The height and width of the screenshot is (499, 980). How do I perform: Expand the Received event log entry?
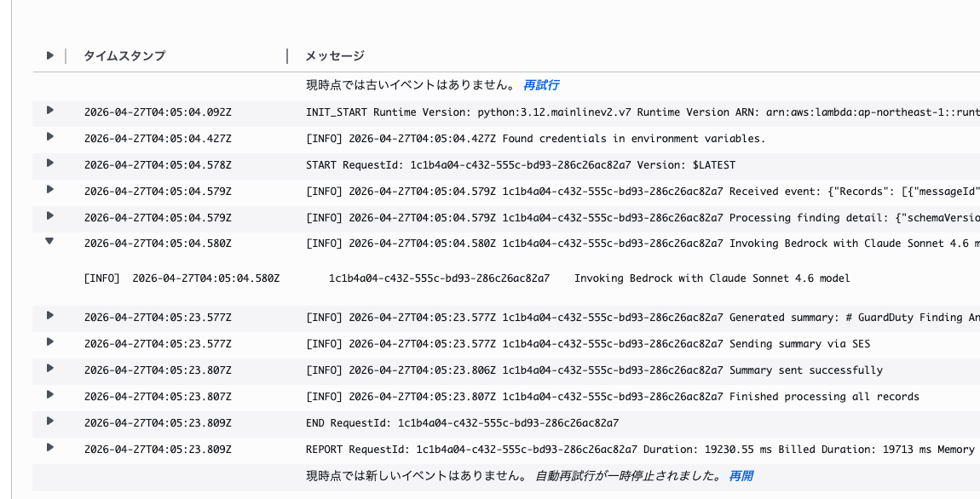pos(50,191)
